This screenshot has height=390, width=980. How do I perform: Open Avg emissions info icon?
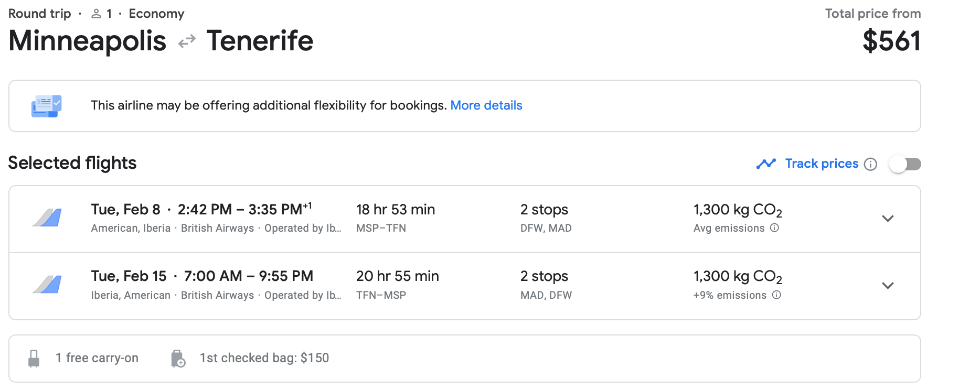(774, 228)
